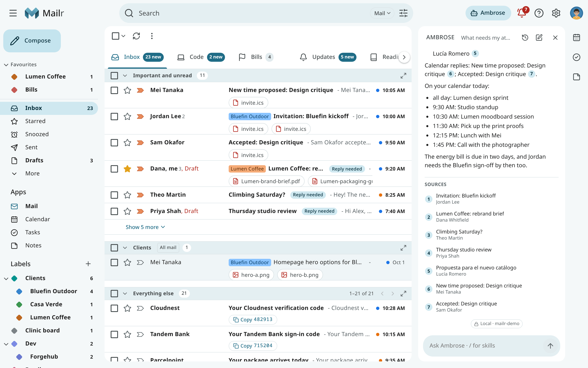Open the Mail search scope dropdown
This screenshot has height=368, width=588.
[382, 13]
